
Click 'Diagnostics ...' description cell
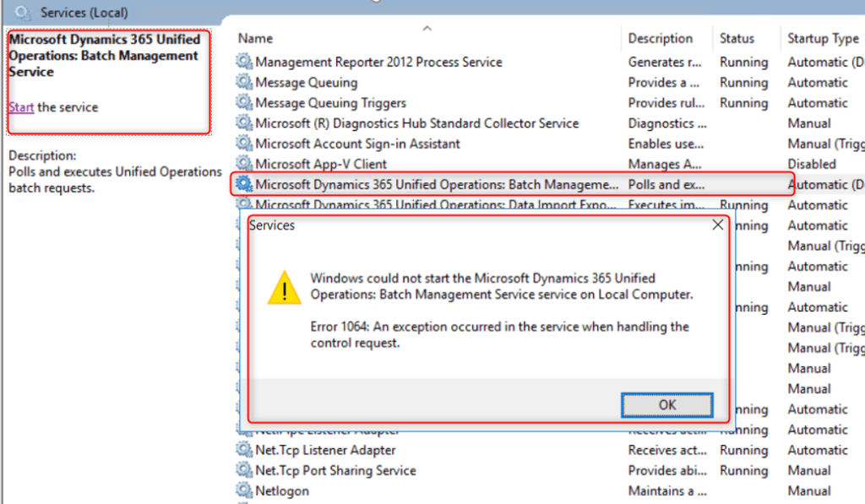pos(667,123)
